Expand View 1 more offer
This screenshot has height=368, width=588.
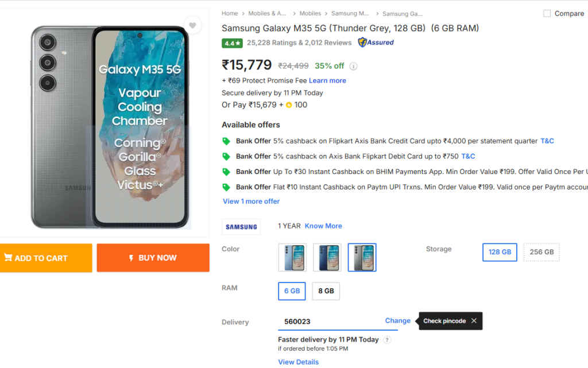coord(250,201)
